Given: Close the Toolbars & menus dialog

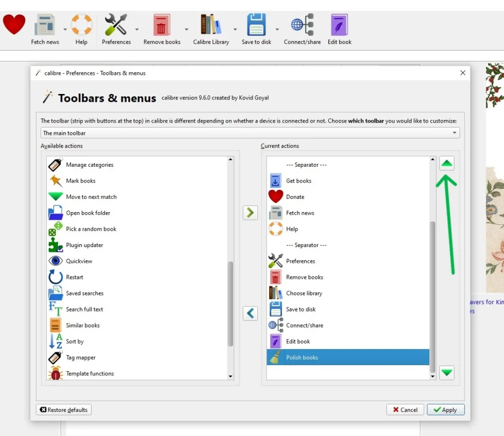Looking at the screenshot, I should pos(463,73).
